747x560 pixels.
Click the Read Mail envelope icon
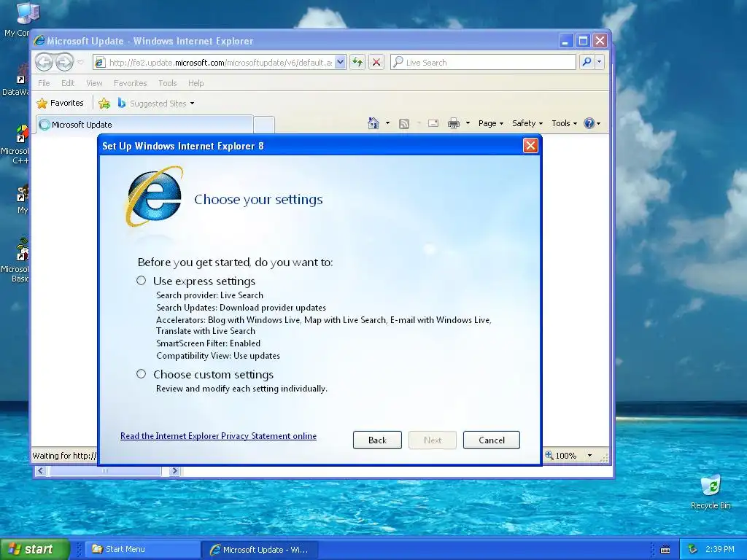pos(433,123)
